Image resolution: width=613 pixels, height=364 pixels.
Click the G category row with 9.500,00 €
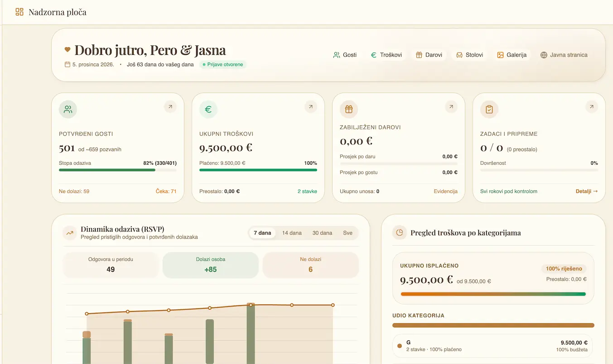[493, 346]
